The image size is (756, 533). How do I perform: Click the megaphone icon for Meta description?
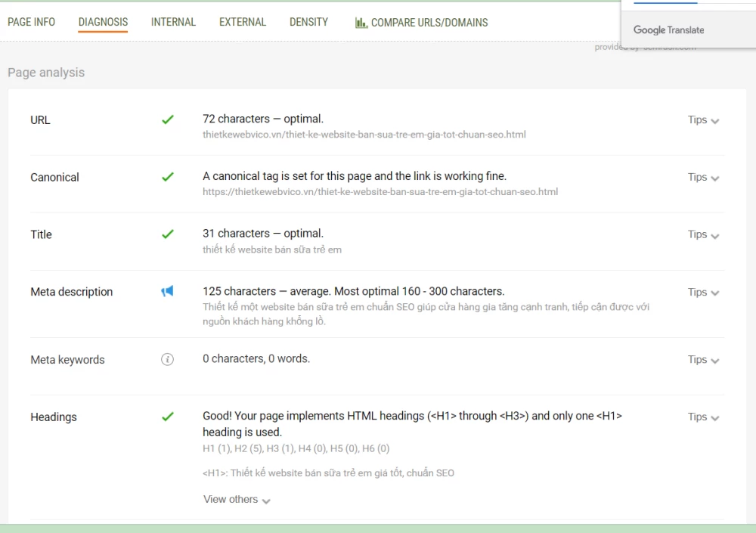click(x=167, y=291)
